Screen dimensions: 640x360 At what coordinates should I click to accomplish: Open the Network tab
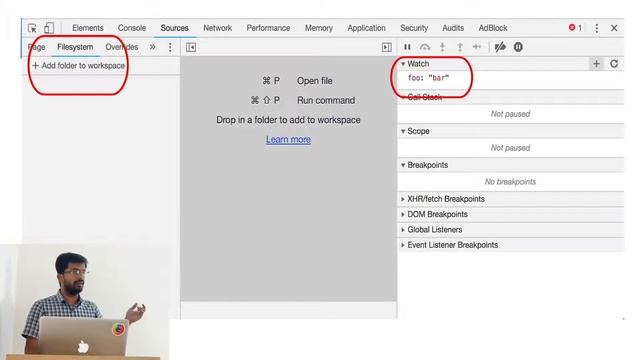(218, 28)
